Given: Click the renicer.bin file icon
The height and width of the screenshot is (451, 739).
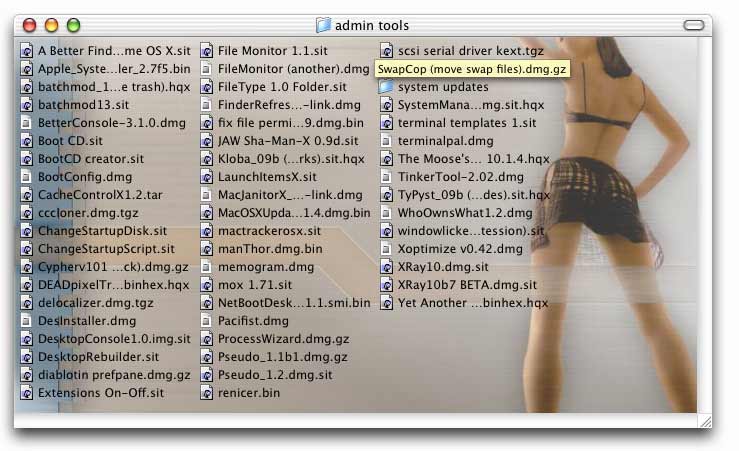Looking at the screenshot, I should 206,393.
